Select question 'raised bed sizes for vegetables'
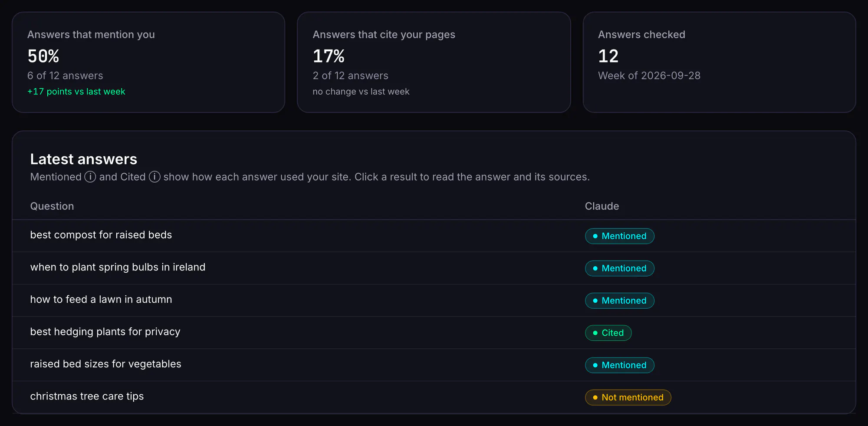868x426 pixels. pyautogui.click(x=105, y=364)
